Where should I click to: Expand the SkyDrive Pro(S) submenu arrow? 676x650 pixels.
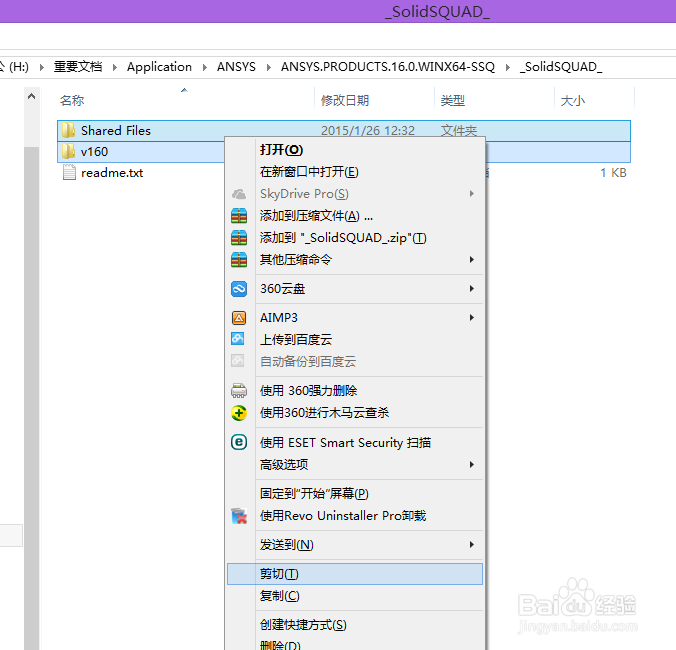click(x=472, y=194)
